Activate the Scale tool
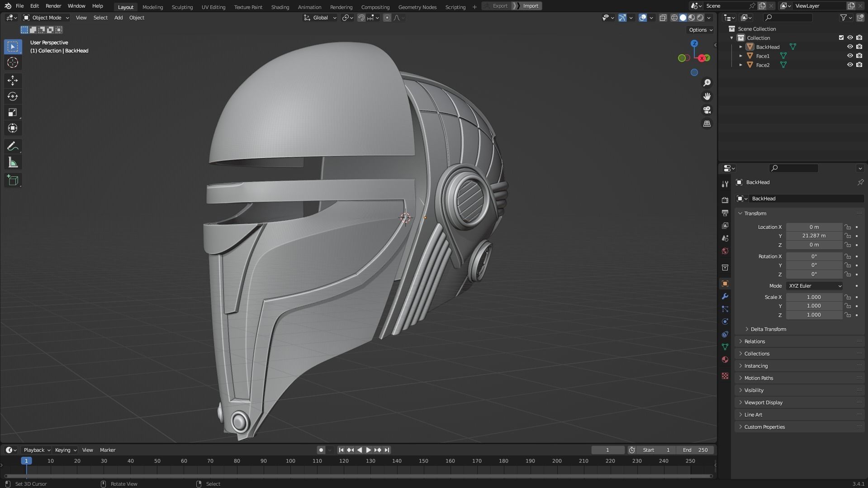 (x=13, y=112)
